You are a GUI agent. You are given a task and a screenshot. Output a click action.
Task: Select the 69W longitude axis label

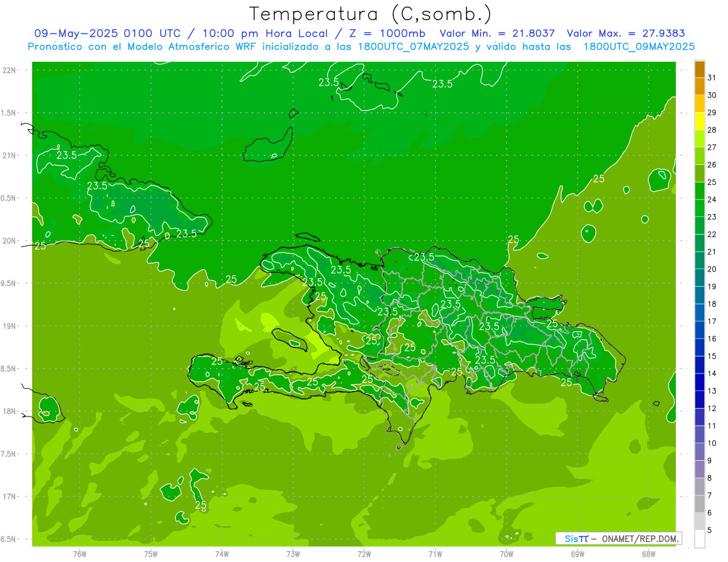(x=578, y=554)
